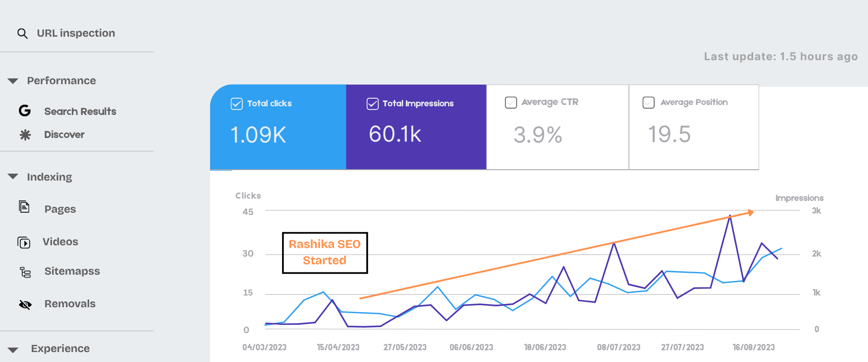Enable the Average CTR checkbox
The image size is (868, 362).
click(x=511, y=103)
